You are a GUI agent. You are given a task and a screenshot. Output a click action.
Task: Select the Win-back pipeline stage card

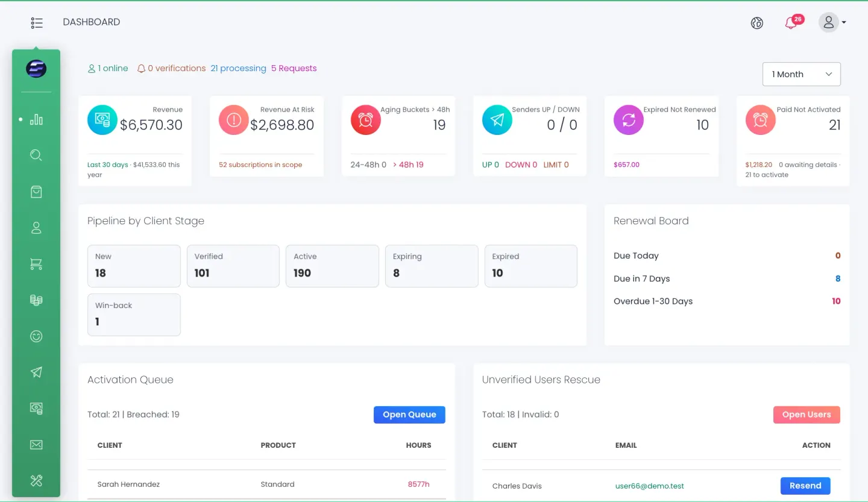134,315
